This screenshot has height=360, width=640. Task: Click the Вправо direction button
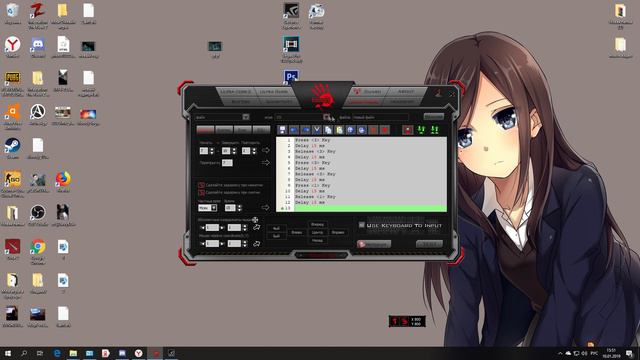(x=338, y=232)
